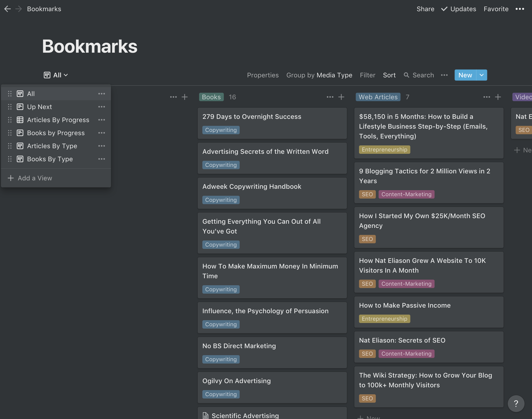Click the Share button
This screenshot has width=532, height=419.
click(425, 9)
